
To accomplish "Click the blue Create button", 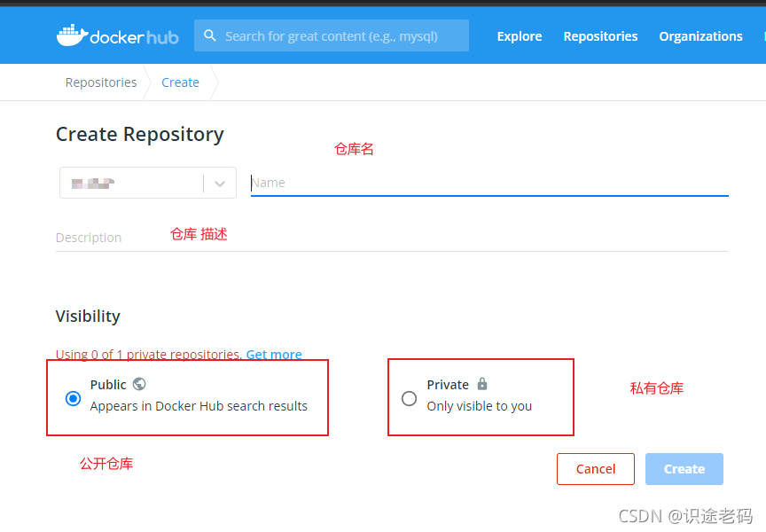I will (684, 469).
